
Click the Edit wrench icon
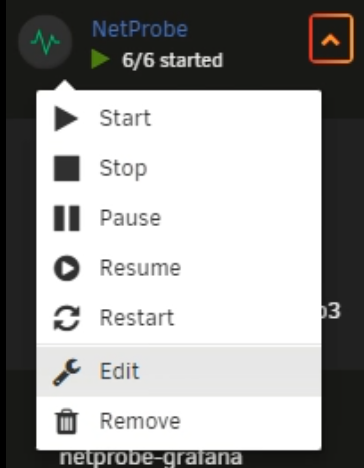[67, 372]
